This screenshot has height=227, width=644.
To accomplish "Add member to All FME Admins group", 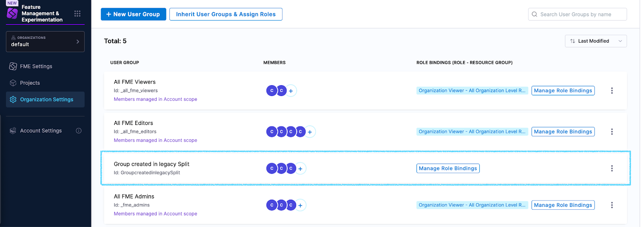I will pyautogui.click(x=300, y=205).
